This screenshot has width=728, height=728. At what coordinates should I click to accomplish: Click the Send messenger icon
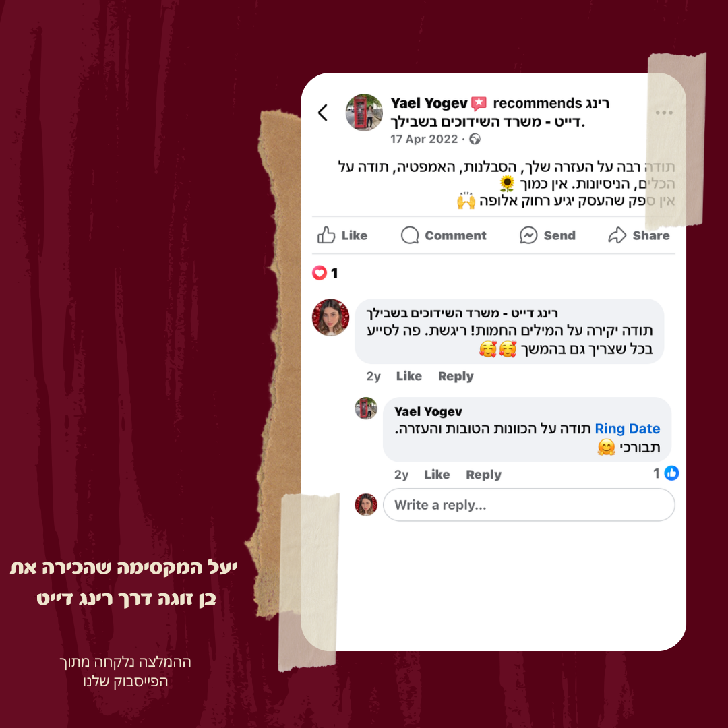[x=528, y=235]
